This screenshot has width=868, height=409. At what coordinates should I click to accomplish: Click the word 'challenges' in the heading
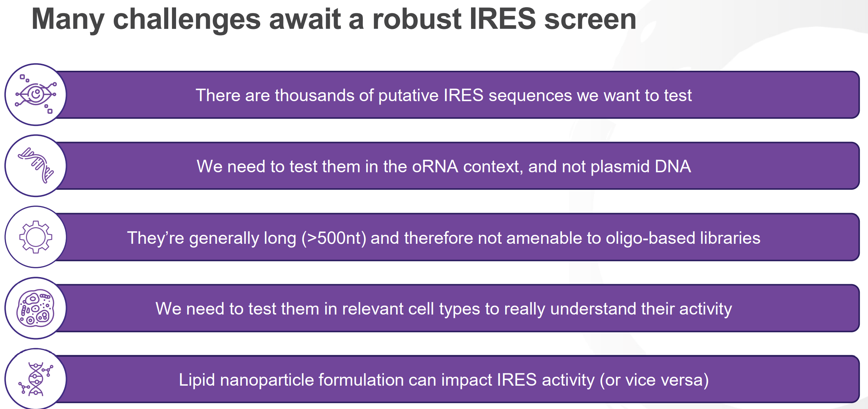187,19
